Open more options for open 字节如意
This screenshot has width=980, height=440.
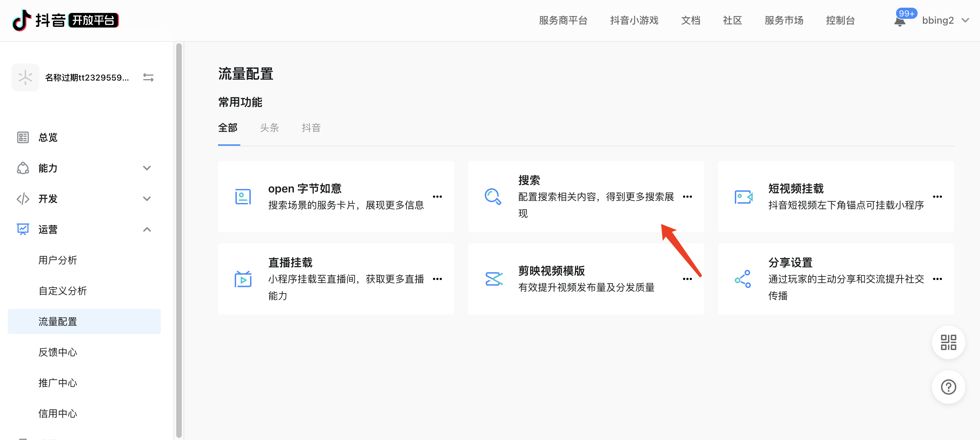coord(437,197)
